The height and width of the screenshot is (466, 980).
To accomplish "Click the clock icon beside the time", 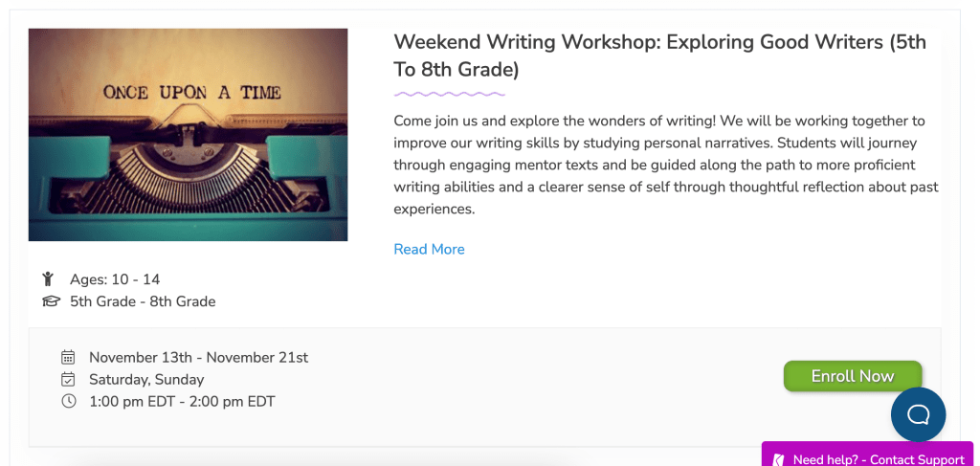I will click(68, 402).
